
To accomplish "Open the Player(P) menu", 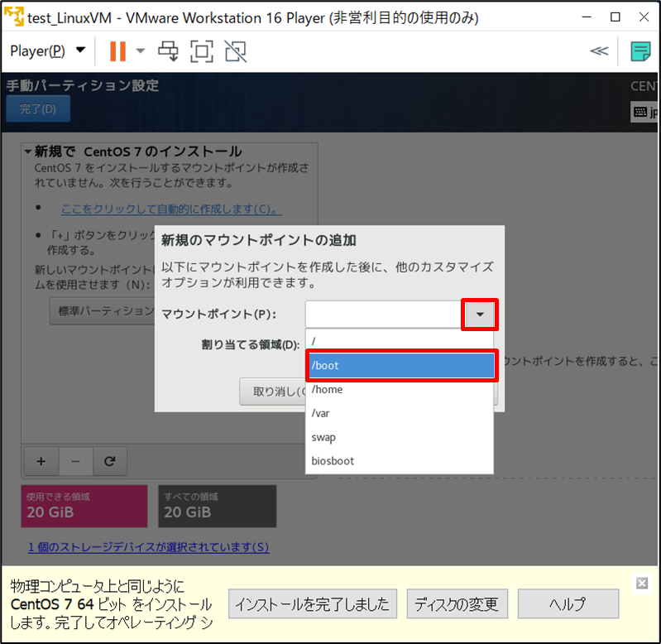I will 47,51.
